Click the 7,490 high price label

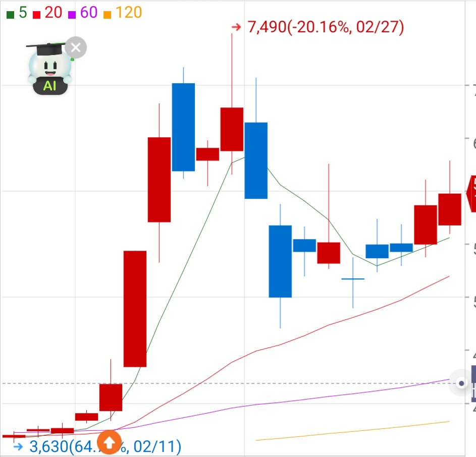326,27
